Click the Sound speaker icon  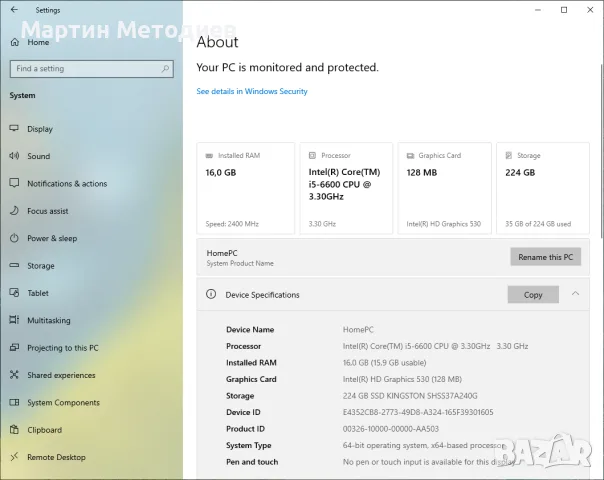pos(14,156)
